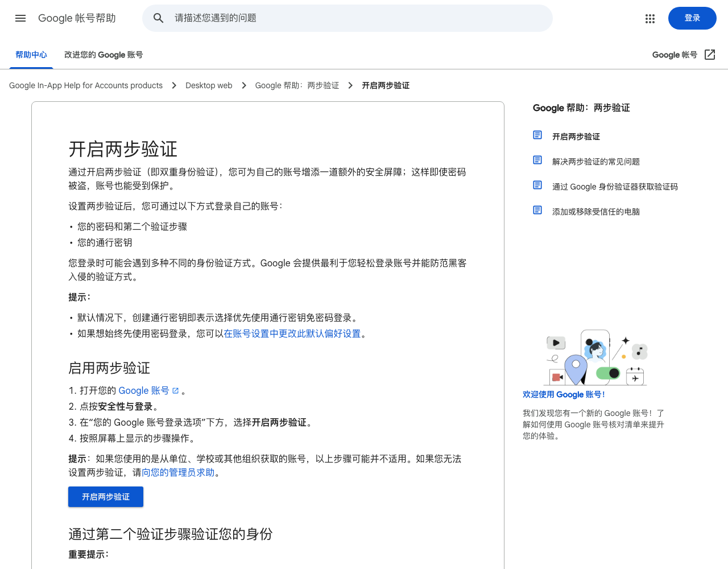
Task: Click the 重要提示： label
Action: [89, 554]
